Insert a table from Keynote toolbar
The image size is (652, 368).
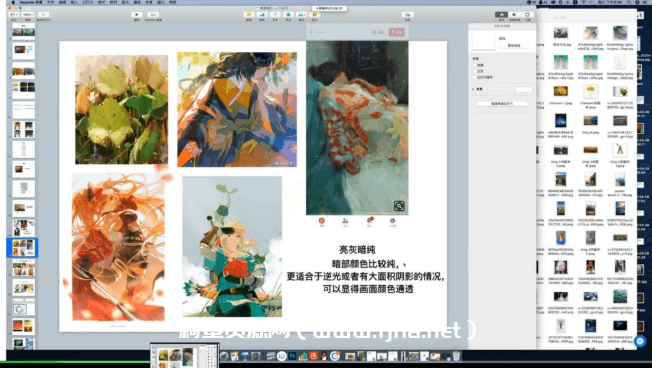pyautogui.click(x=249, y=15)
